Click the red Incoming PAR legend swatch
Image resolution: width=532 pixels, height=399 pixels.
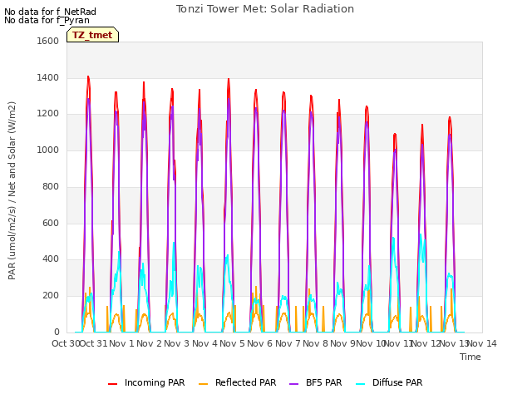(x=113, y=384)
